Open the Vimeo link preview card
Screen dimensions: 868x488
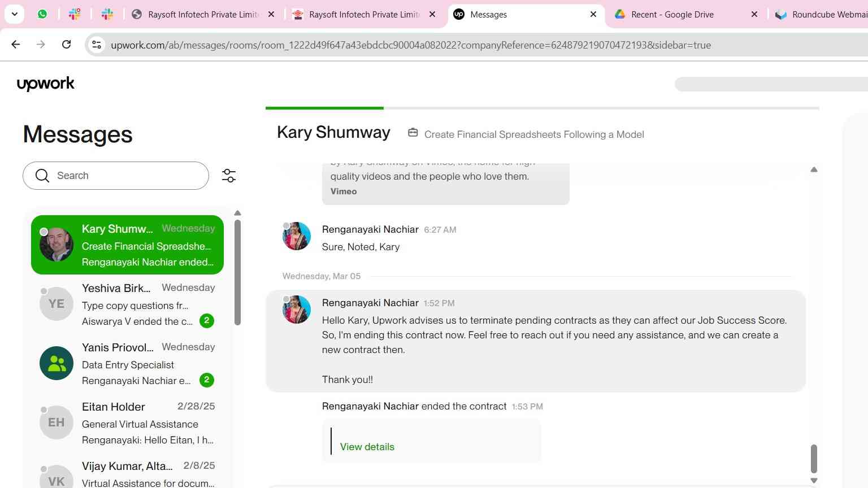(x=445, y=184)
